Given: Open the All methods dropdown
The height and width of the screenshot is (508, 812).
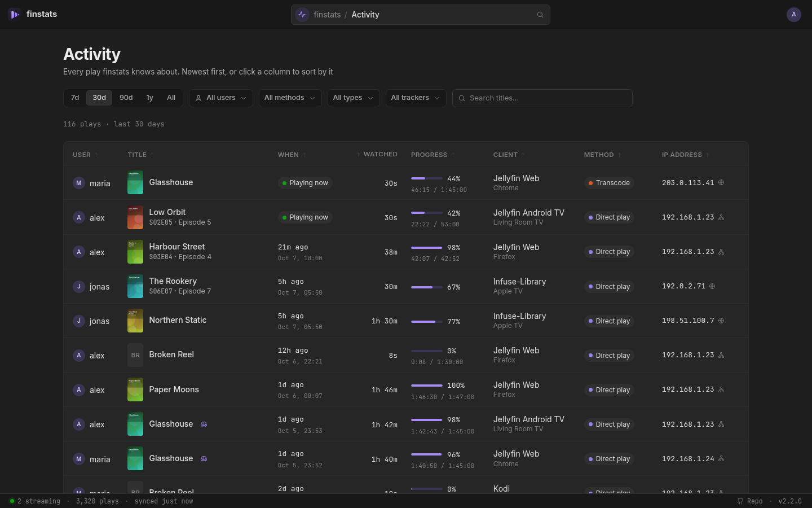Looking at the screenshot, I should pos(290,98).
